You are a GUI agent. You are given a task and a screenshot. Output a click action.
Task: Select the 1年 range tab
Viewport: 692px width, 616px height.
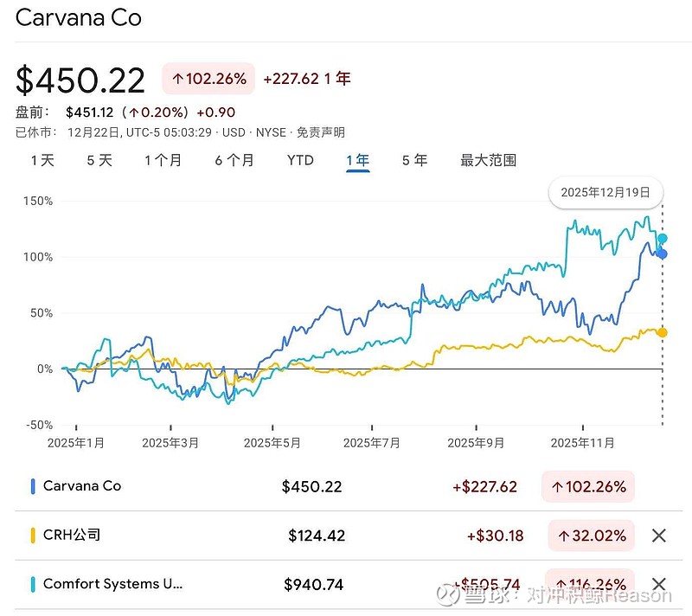click(x=357, y=160)
